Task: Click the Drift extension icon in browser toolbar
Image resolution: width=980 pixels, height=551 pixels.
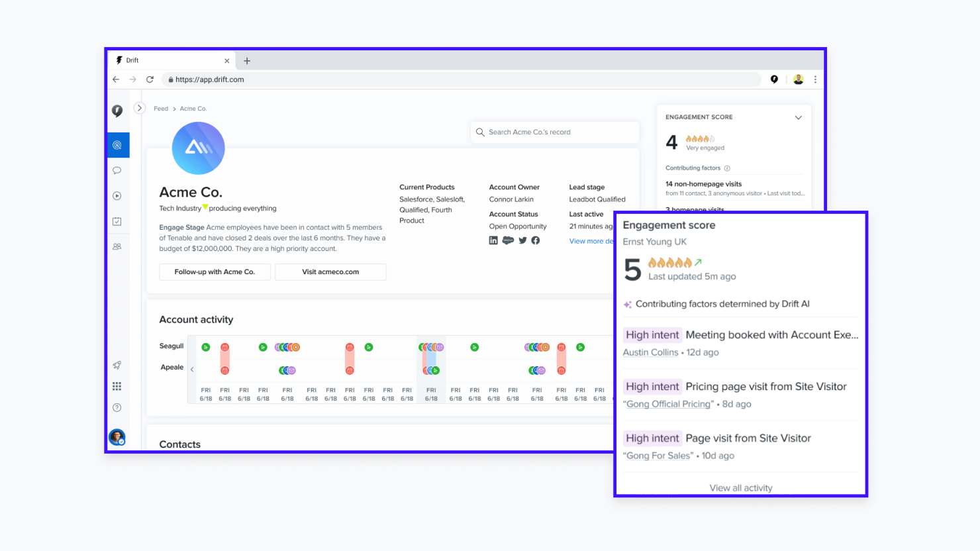Action: coord(774,79)
